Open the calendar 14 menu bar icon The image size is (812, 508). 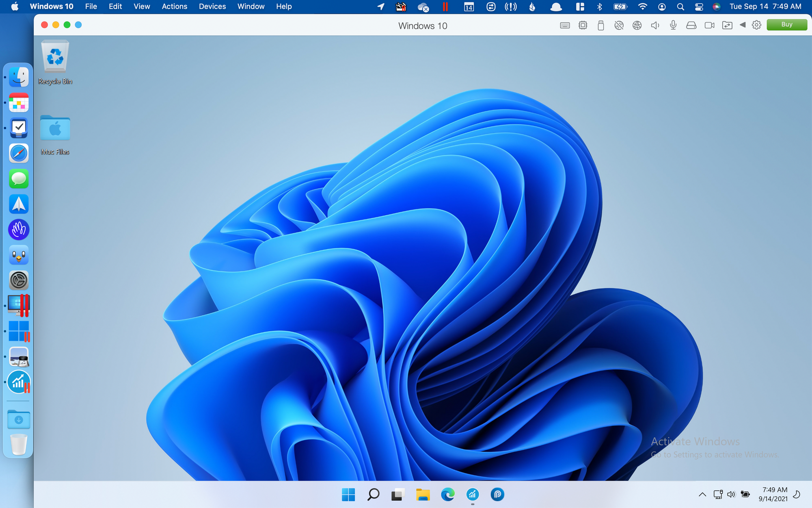[x=469, y=7]
